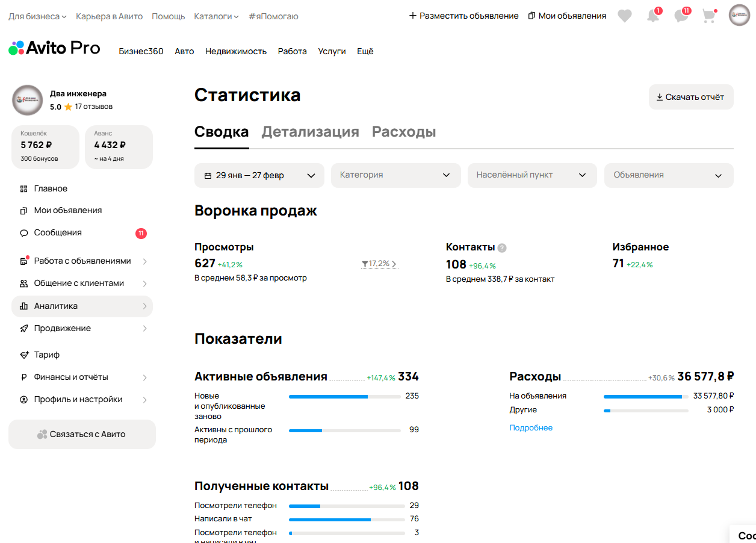Click the Активные объявления heading

261,377
